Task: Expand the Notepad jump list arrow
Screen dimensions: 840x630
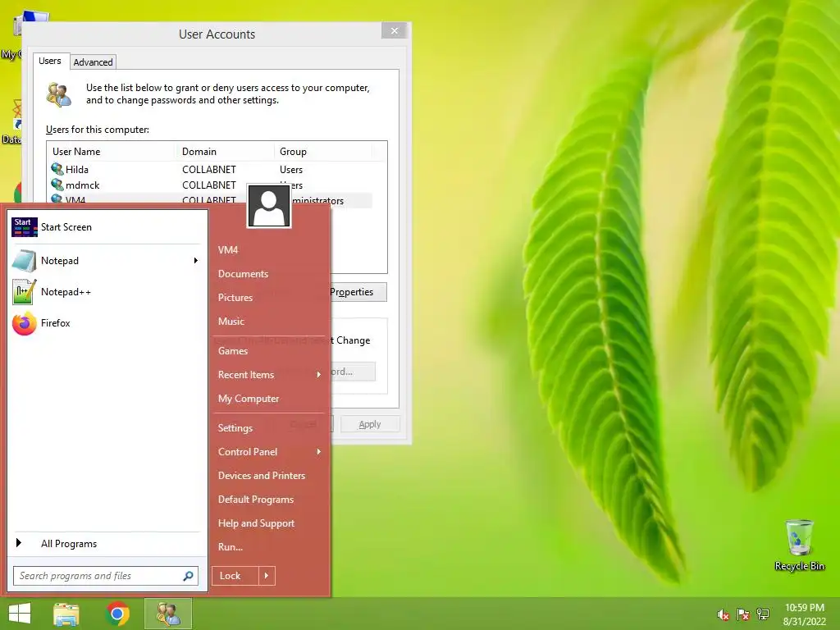Action: pyautogui.click(x=196, y=261)
